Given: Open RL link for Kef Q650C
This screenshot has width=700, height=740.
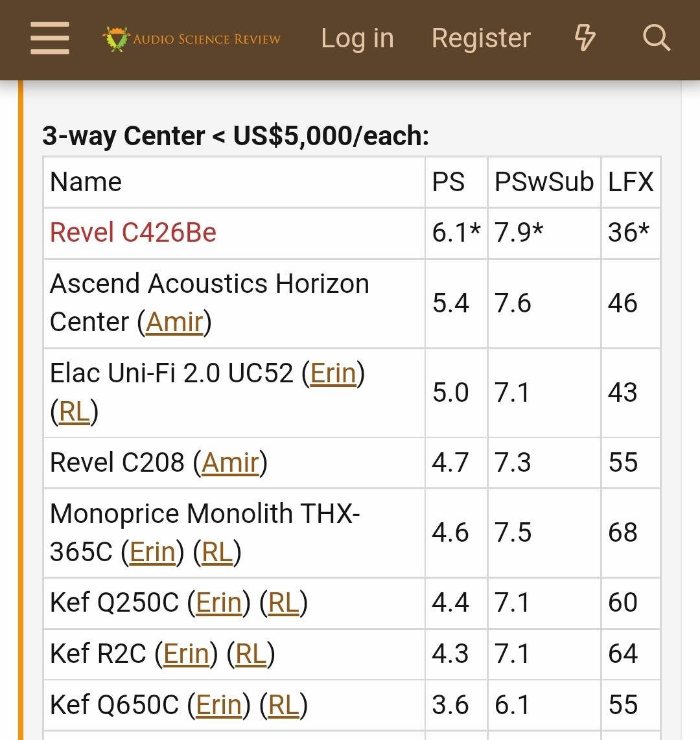Looking at the screenshot, I should [x=283, y=705].
